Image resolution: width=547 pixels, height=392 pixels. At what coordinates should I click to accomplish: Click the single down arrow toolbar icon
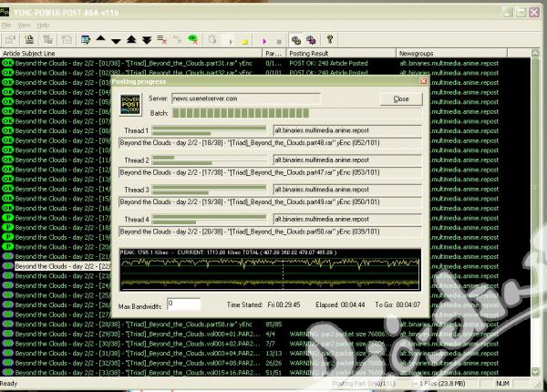coord(116,40)
